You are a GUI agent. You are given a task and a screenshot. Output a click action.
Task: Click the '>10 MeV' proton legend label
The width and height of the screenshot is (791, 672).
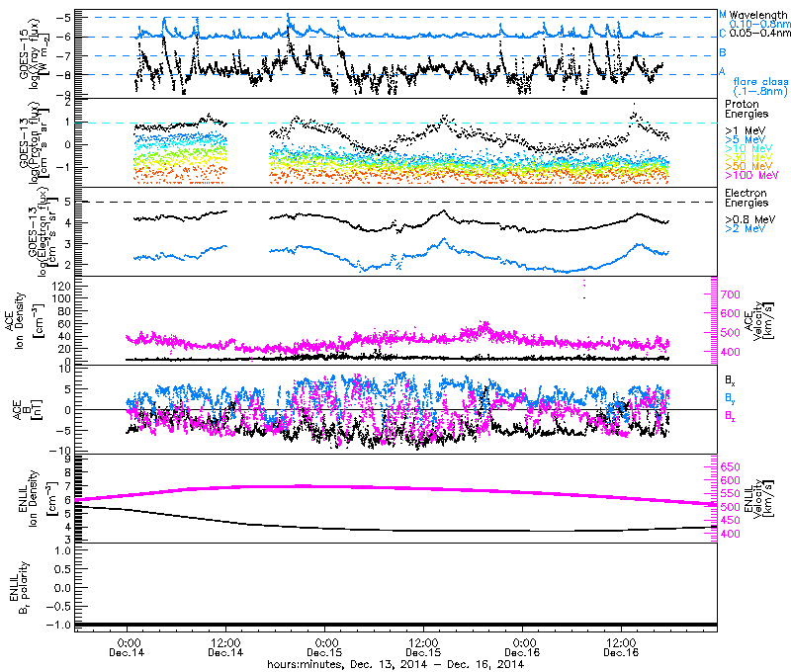748,148
